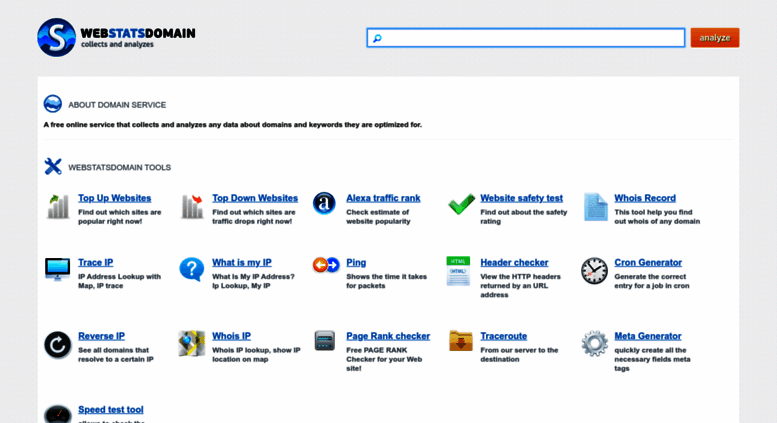
Task: Focus the domain search input field
Action: click(526, 38)
